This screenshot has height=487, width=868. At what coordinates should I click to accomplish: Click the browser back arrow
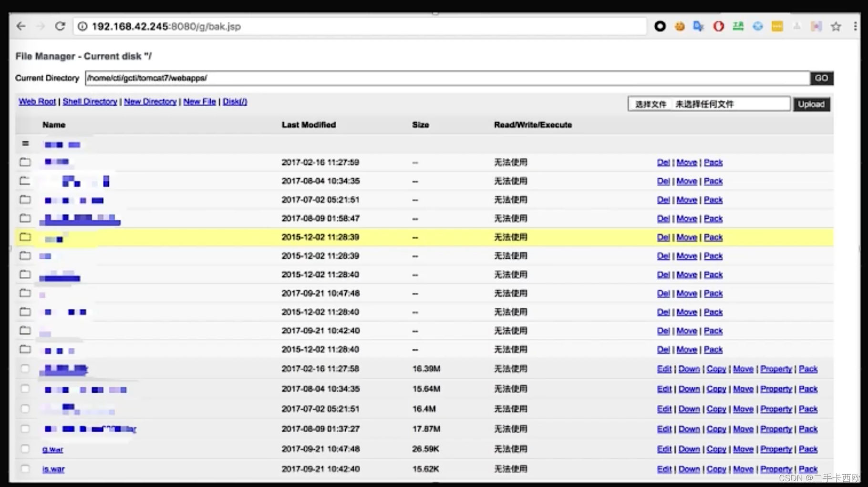click(21, 26)
